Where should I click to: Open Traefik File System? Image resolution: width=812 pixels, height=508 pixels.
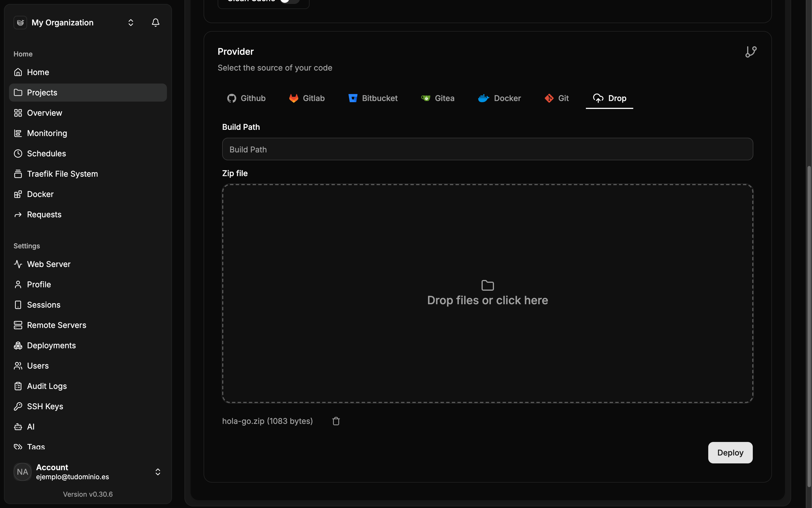(x=88, y=174)
